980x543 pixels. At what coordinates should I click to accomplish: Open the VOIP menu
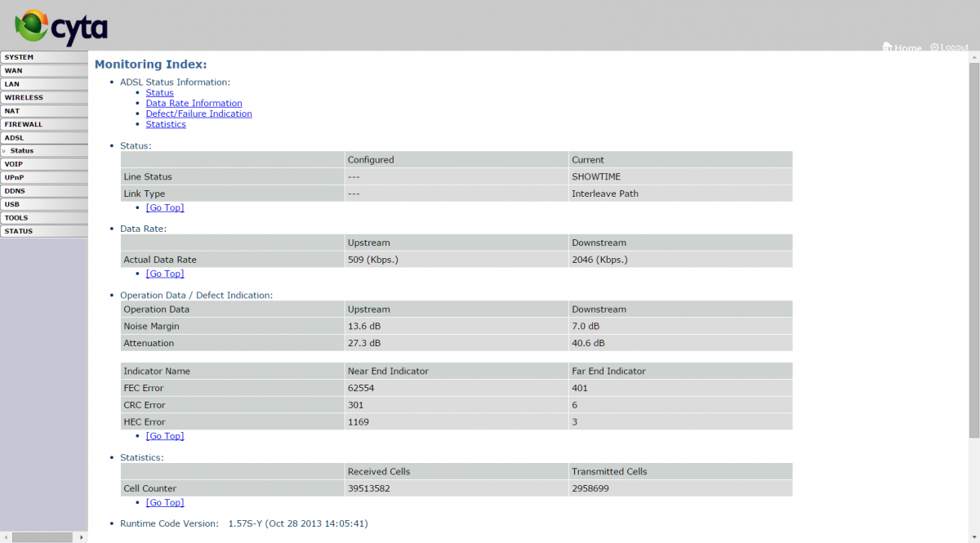(x=44, y=164)
